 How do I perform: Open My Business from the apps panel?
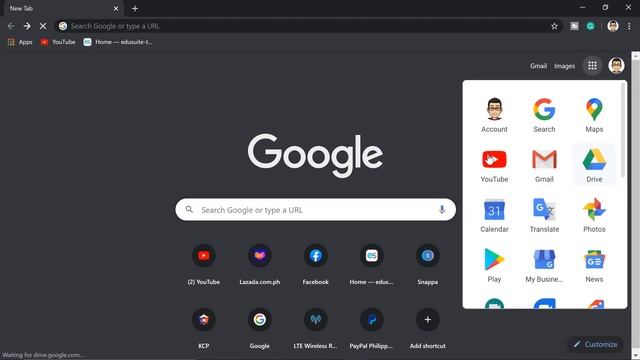(x=544, y=265)
